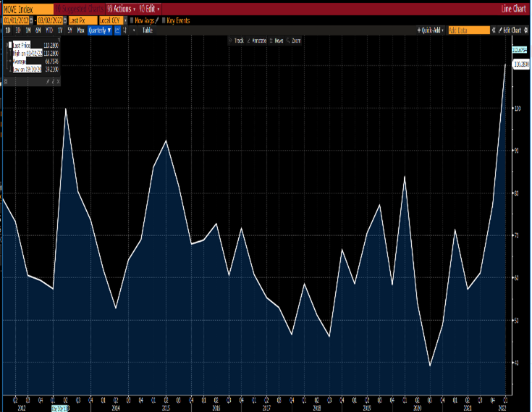The height and width of the screenshot is (412, 532).
Task: Open the Actions menu
Action: (119, 9)
